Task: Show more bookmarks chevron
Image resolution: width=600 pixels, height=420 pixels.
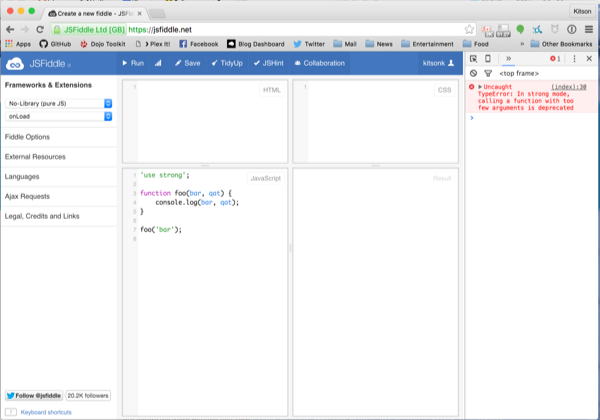Action: click(x=522, y=44)
